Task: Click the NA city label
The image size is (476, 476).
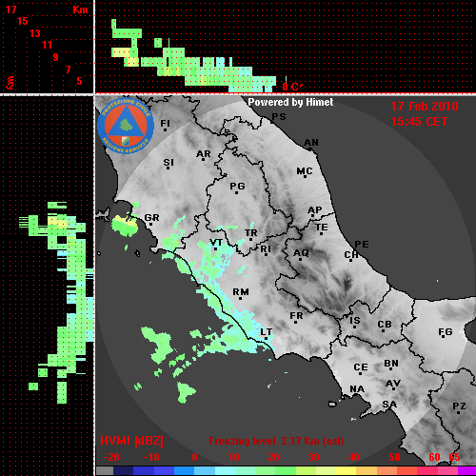Action: point(357,389)
